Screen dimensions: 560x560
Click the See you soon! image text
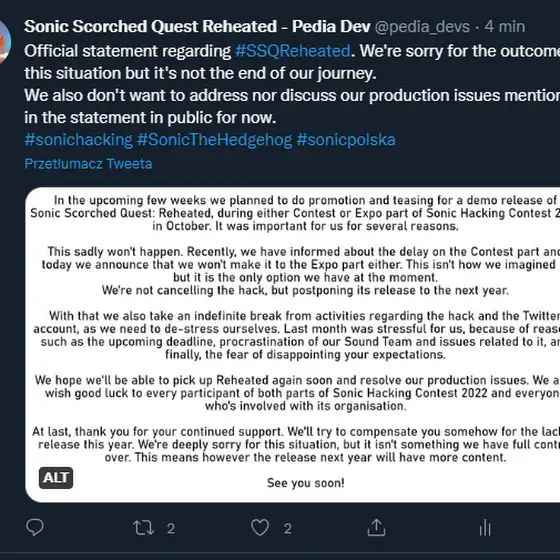coord(306,483)
